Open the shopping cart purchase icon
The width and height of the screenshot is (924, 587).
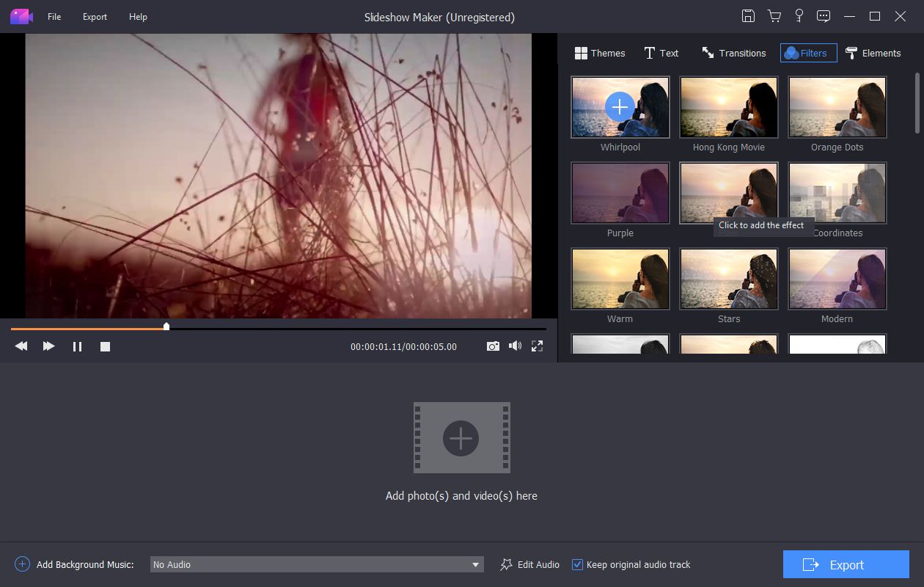(774, 16)
